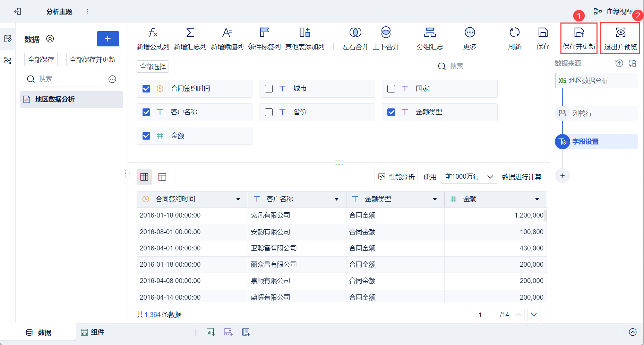644x345 pixels.
Task: Click the 刷新 refresh icon
Action: 515,33
